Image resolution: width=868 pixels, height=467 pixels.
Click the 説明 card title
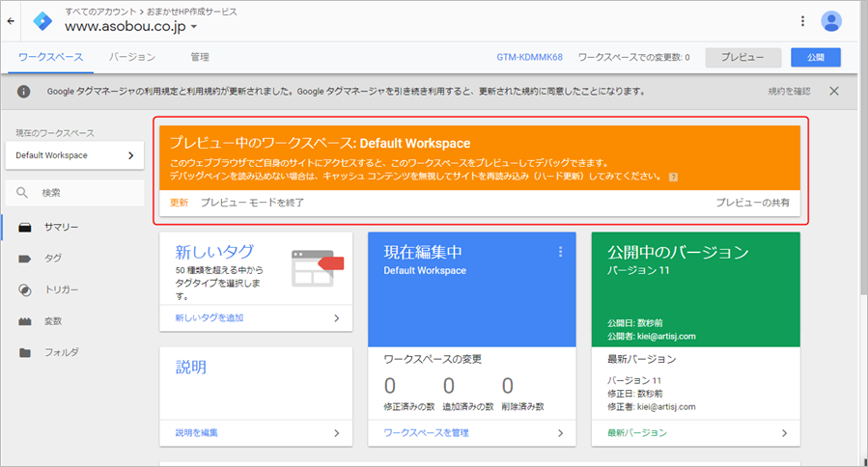(191, 367)
